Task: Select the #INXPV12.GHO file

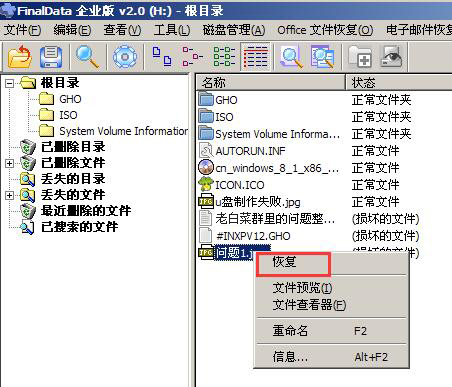Action: click(x=253, y=236)
